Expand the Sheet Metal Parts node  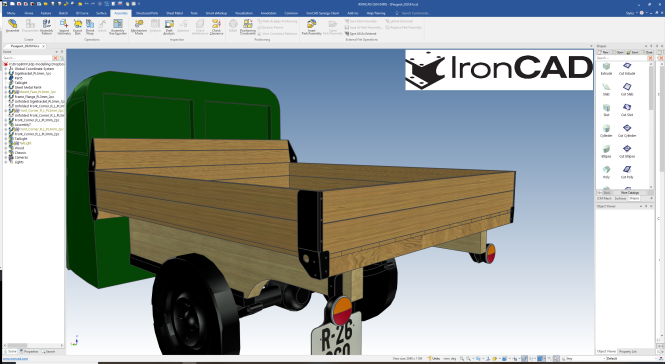click(6, 87)
